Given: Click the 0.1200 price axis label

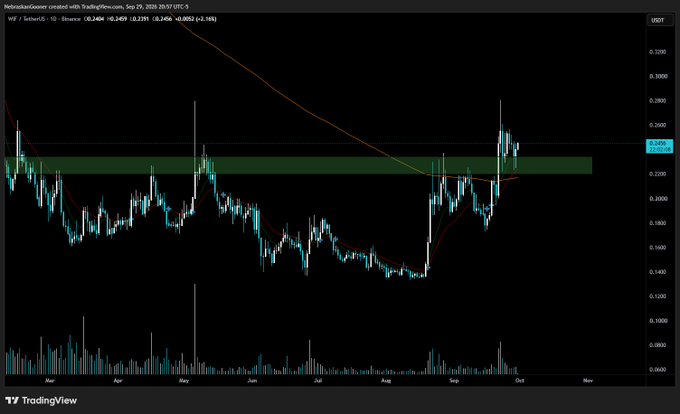Looking at the screenshot, I should coord(658,296).
